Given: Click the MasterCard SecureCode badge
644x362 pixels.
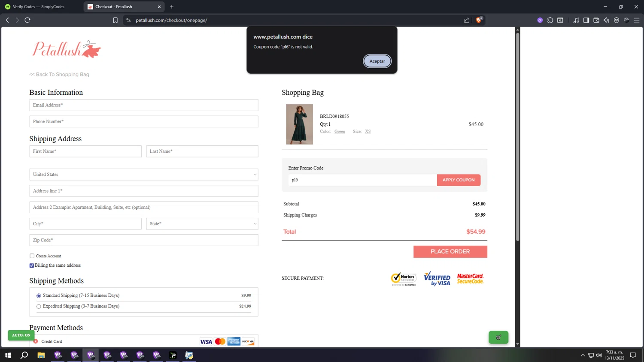Looking at the screenshot, I should point(470,279).
